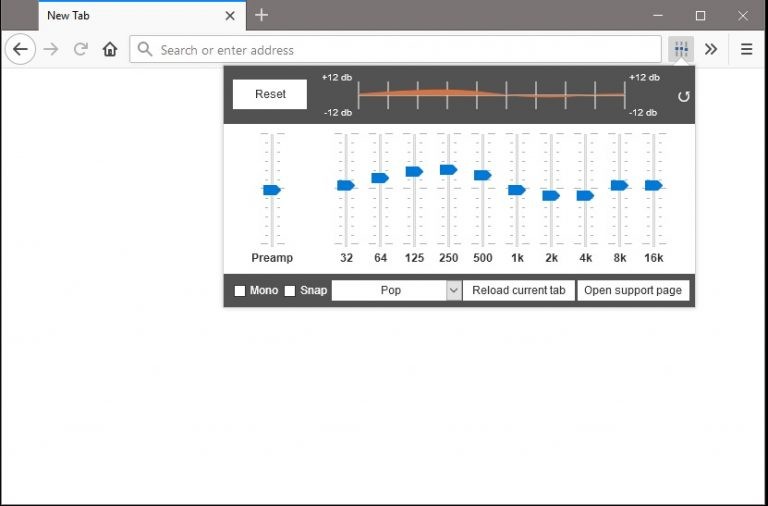The width and height of the screenshot is (768, 506).
Task: Toggle the Snap checkbox
Action: pos(290,291)
